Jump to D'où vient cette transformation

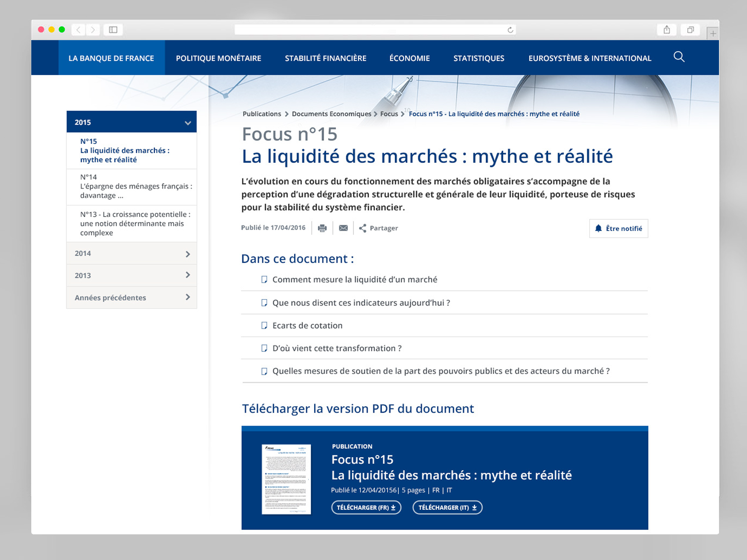337,349
